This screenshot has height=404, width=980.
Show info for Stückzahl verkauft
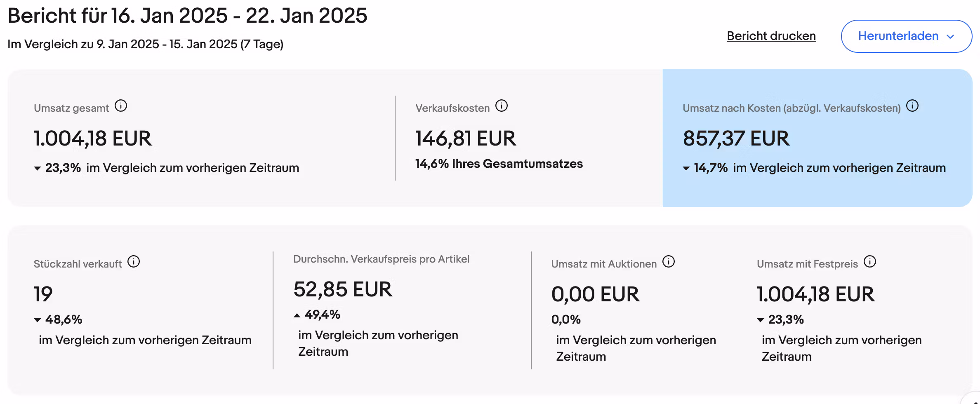point(134,262)
